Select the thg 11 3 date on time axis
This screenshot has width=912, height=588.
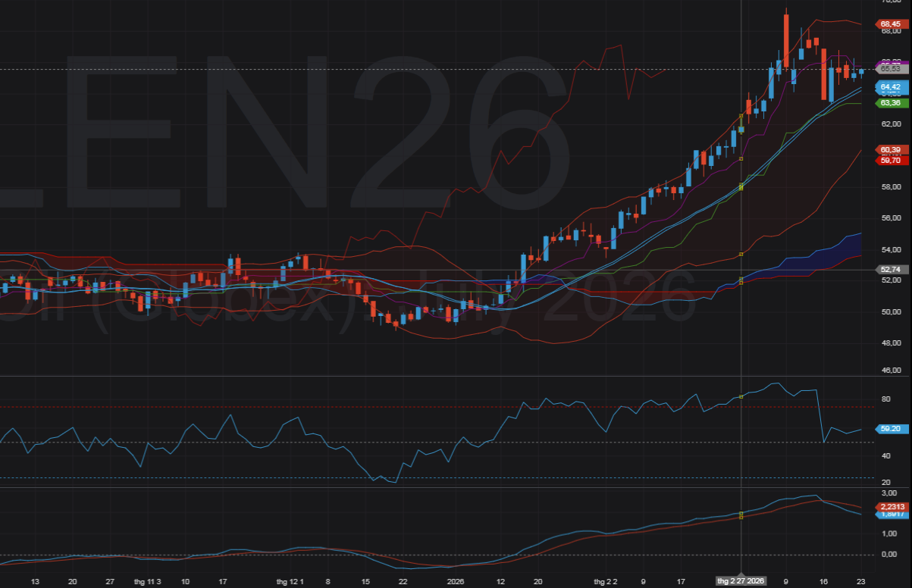pyautogui.click(x=147, y=582)
